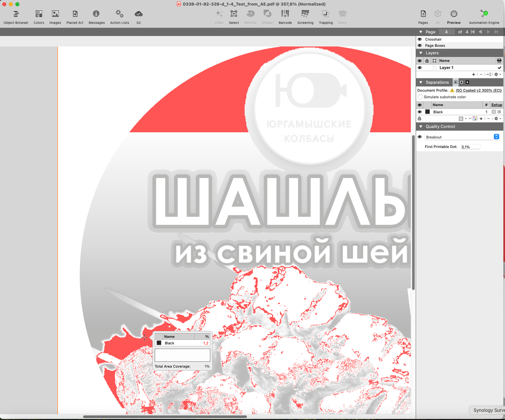Open the Images panel
Screen dimensions: 505x420
pos(55,16)
